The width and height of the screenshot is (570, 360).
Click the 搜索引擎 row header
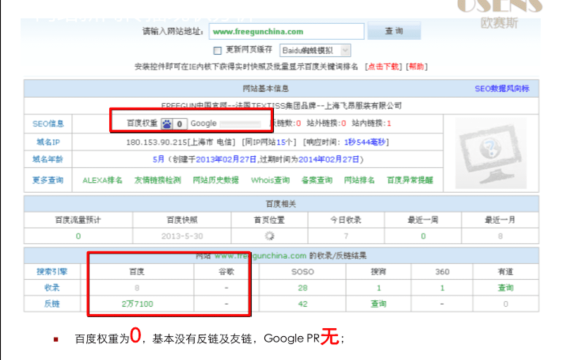point(52,272)
